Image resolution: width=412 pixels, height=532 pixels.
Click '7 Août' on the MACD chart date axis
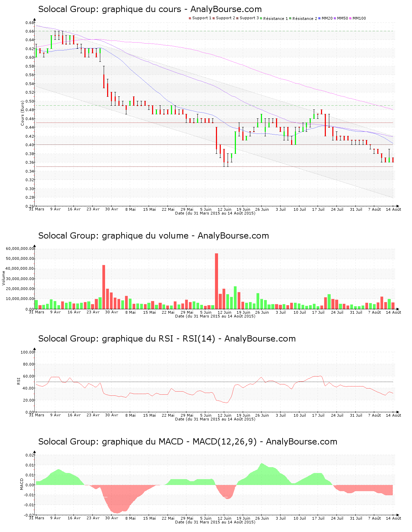[x=375, y=518]
